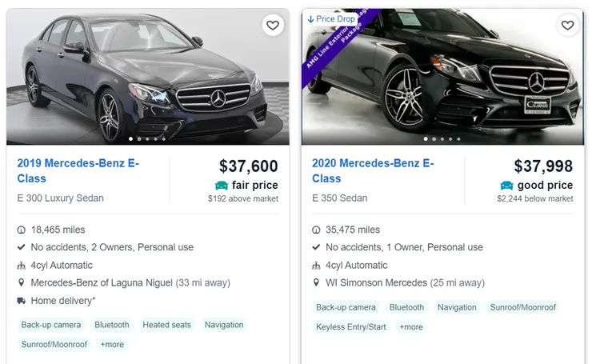Image resolution: width=592 pixels, height=364 pixels.
Task: Click the mileage icon beside 18,465 miles
Action: coord(21,230)
